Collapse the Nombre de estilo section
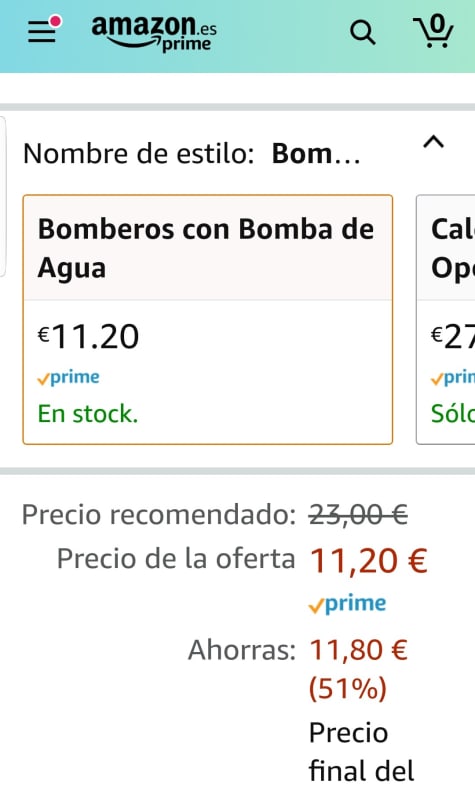Viewport: 475px width, 798px height. pos(433,142)
